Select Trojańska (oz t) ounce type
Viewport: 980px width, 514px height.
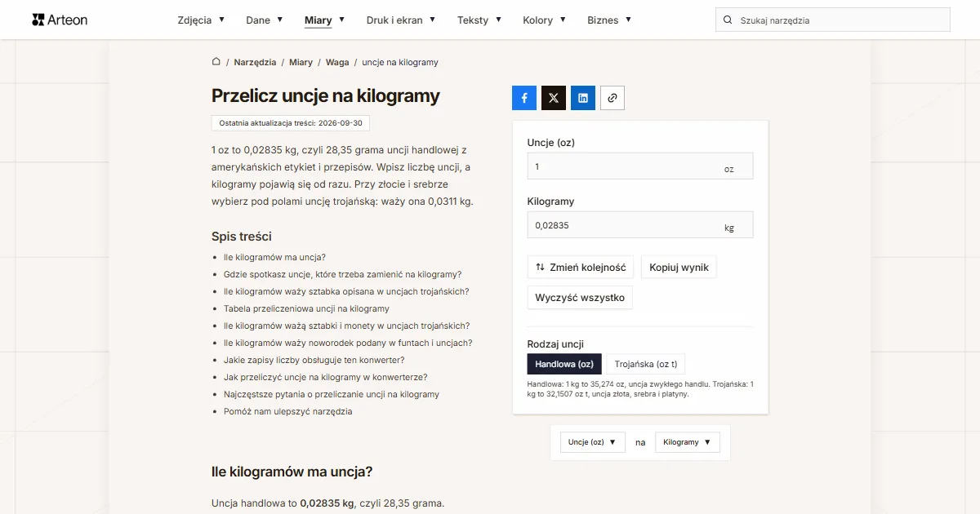pos(645,364)
